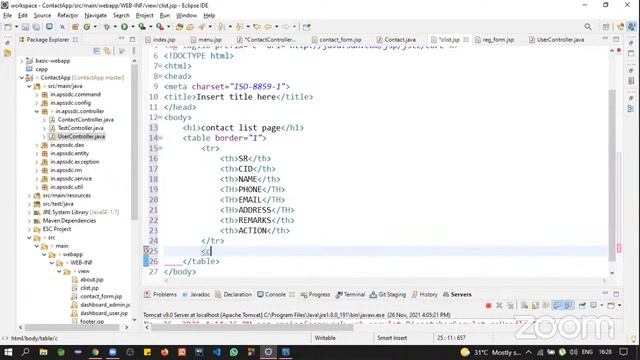Viewport: 640px width, 360px height.
Task: Expand the Maven Dependencies node
Action: point(29,221)
